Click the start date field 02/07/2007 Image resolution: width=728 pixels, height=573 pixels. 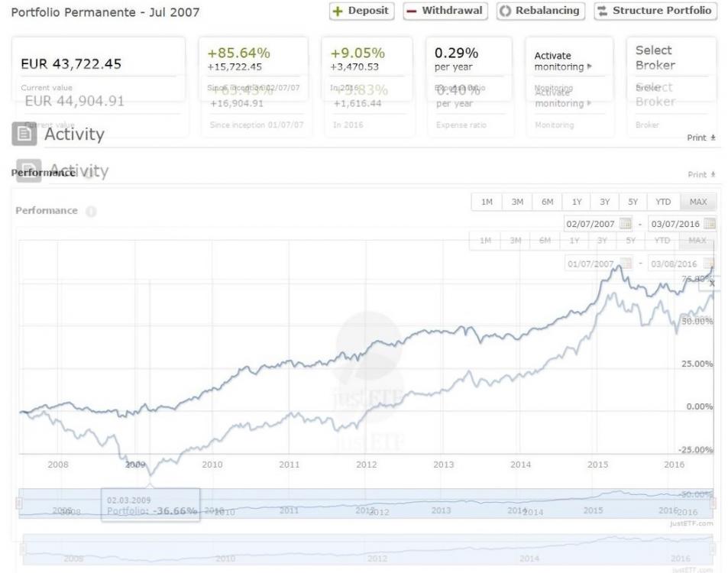590,224
